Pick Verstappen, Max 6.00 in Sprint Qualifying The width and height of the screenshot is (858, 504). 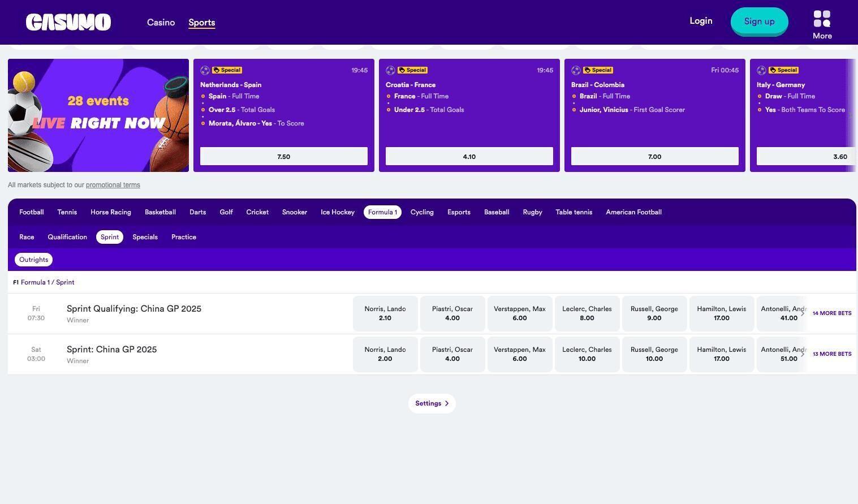520,313
